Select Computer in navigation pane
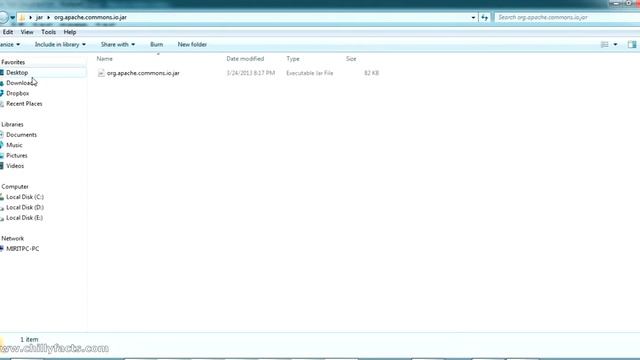 (15, 187)
